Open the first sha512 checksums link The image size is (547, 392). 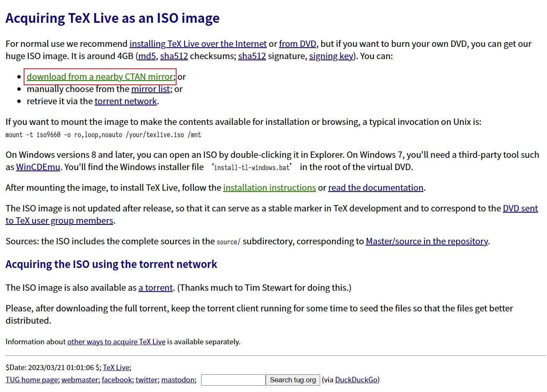tap(174, 56)
